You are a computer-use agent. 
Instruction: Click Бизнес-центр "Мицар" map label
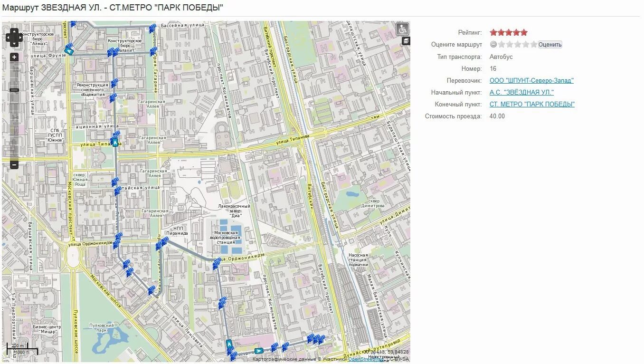(47, 329)
